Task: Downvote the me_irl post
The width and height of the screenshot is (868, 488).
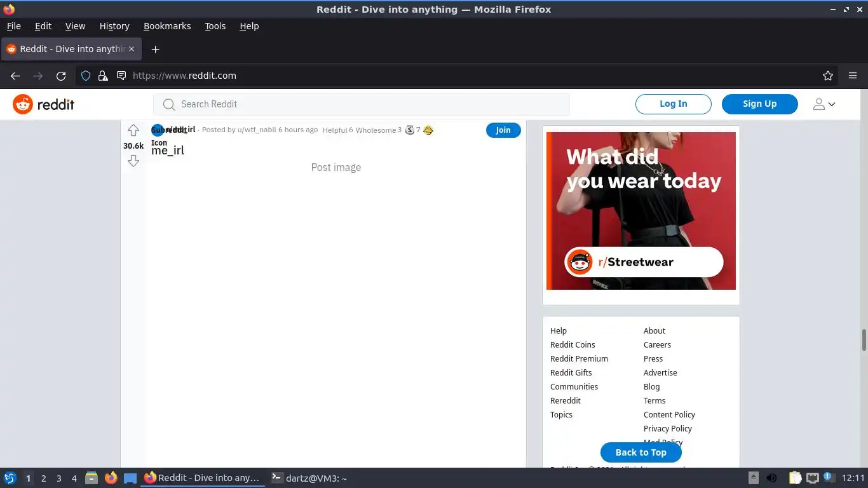Action: coord(133,161)
